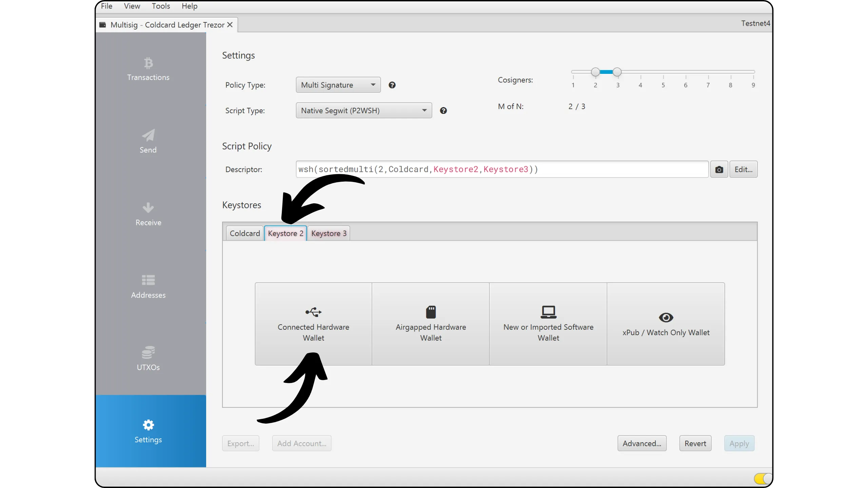Viewport: 868px width, 488px height.
Task: Click the Advanced... button
Action: (x=642, y=443)
